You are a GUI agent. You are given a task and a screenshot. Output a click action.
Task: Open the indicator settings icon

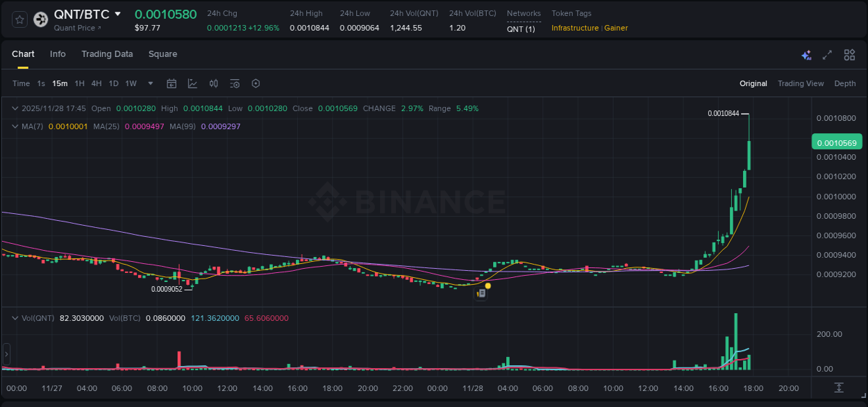[234, 83]
